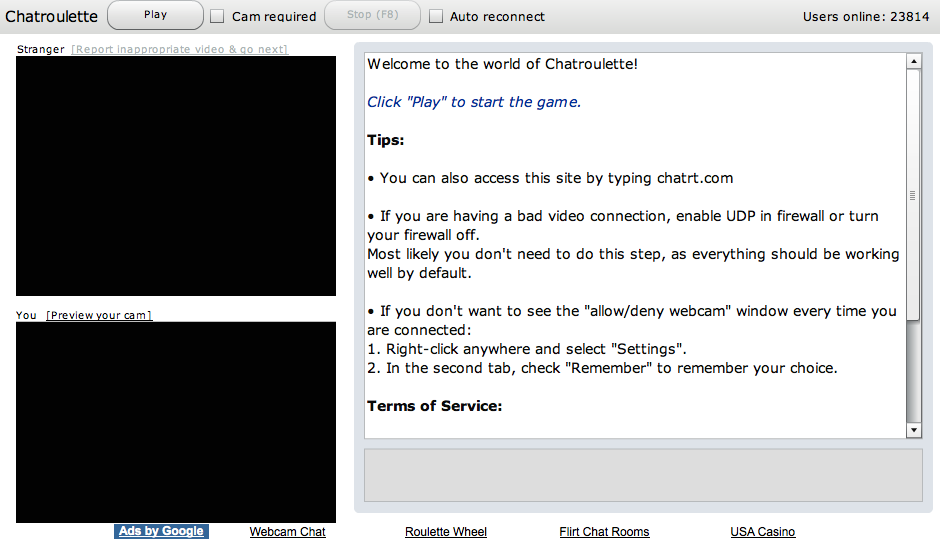The width and height of the screenshot is (940, 539).
Task: Enable the Cam required checkbox
Action: [217, 16]
